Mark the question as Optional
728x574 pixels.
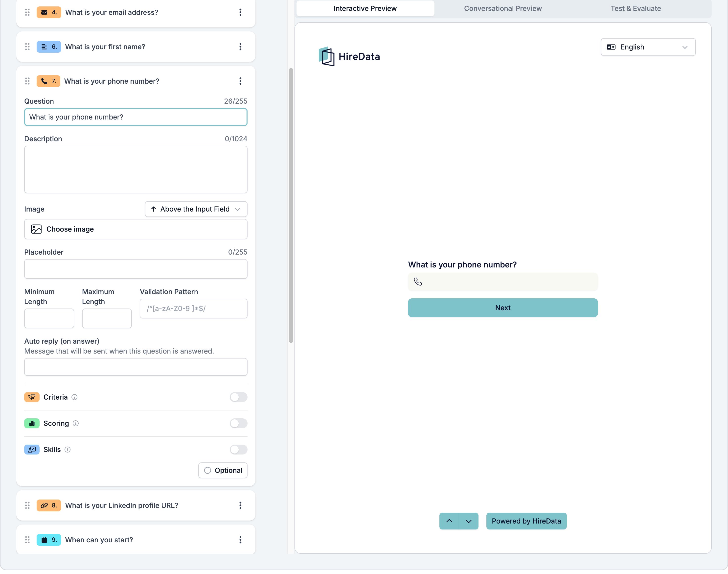[223, 471]
